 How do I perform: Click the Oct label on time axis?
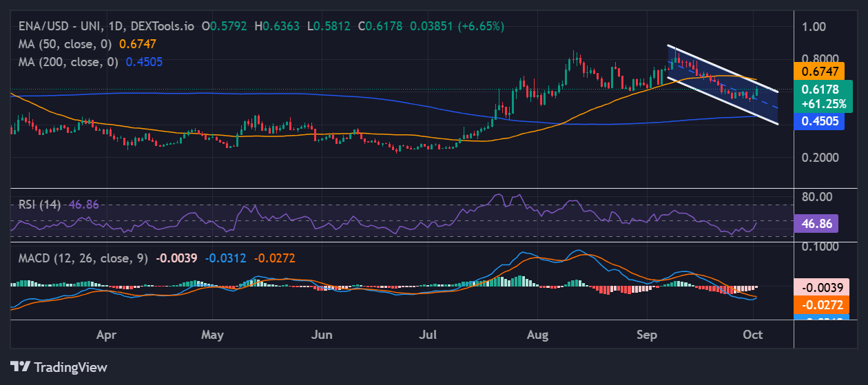pyautogui.click(x=754, y=335)
